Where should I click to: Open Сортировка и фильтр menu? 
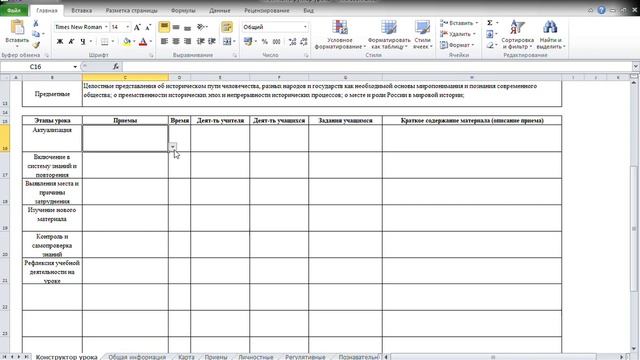point(518,35)
